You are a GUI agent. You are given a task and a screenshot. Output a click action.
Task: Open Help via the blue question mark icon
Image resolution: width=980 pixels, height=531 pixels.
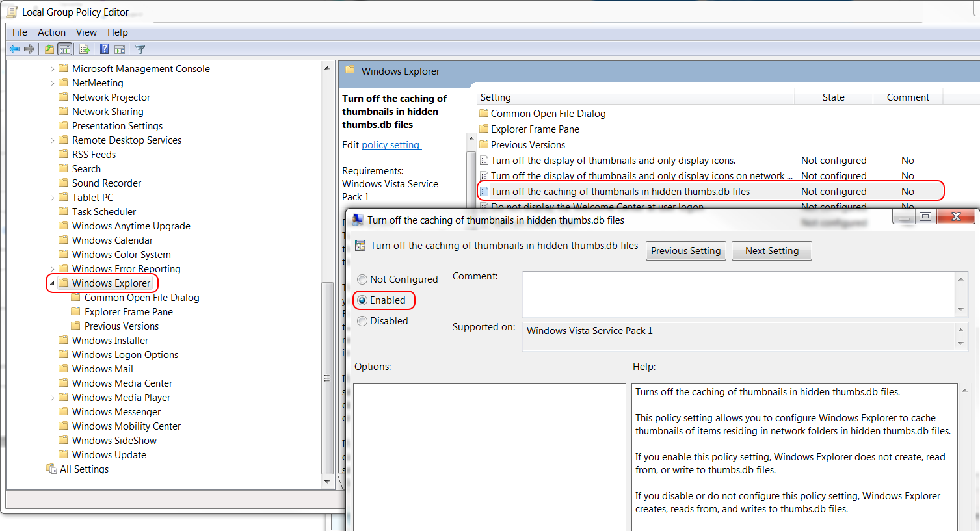pyautogui.click(x=104, y=49)
